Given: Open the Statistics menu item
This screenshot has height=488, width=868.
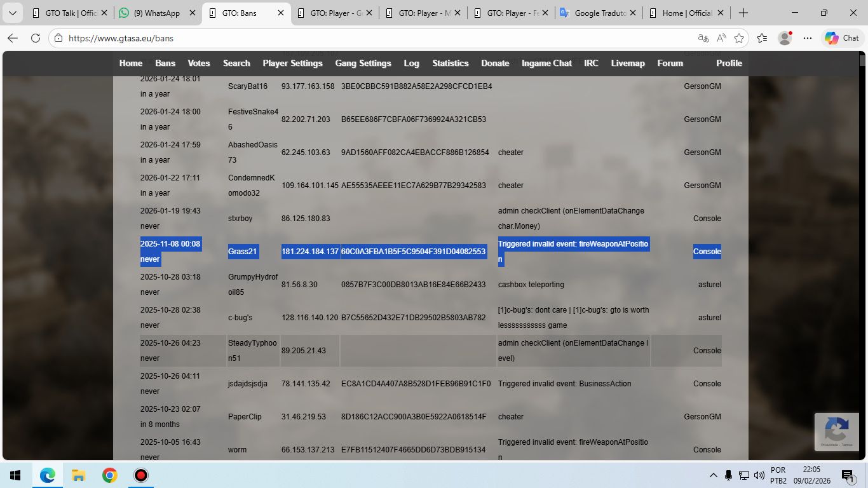Looking at the screenshot, I should (x=450, y=63).
